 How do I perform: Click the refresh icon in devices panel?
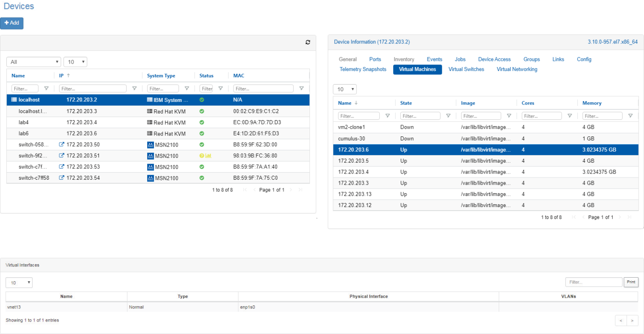click(308, 42)
